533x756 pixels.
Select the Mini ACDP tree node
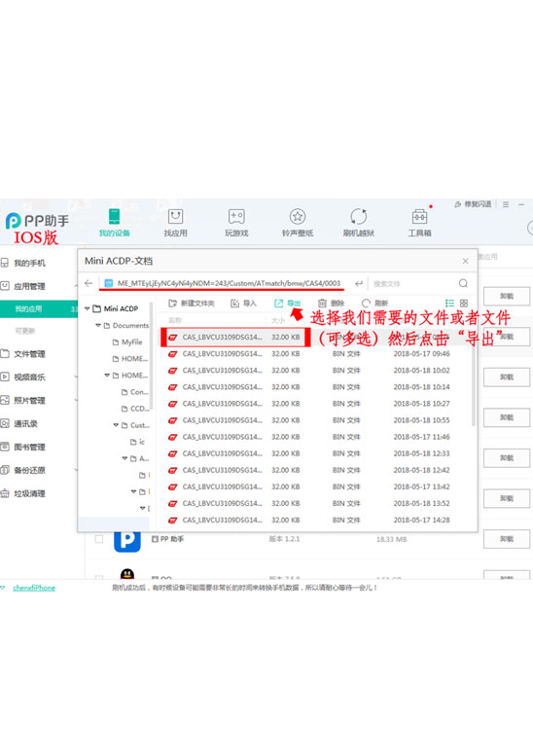116,308
